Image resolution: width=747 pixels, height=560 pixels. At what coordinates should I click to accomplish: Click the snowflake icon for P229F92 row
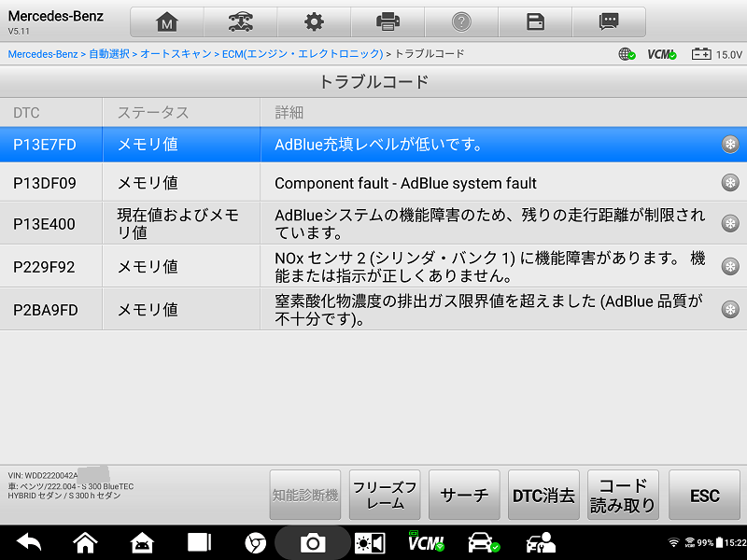(x=730, y=267)
